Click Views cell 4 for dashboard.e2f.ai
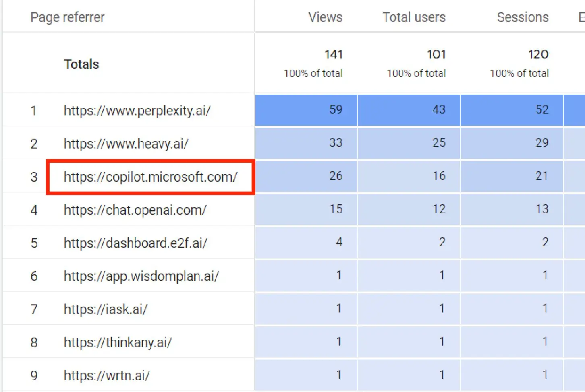 click(x=306, y=242)
